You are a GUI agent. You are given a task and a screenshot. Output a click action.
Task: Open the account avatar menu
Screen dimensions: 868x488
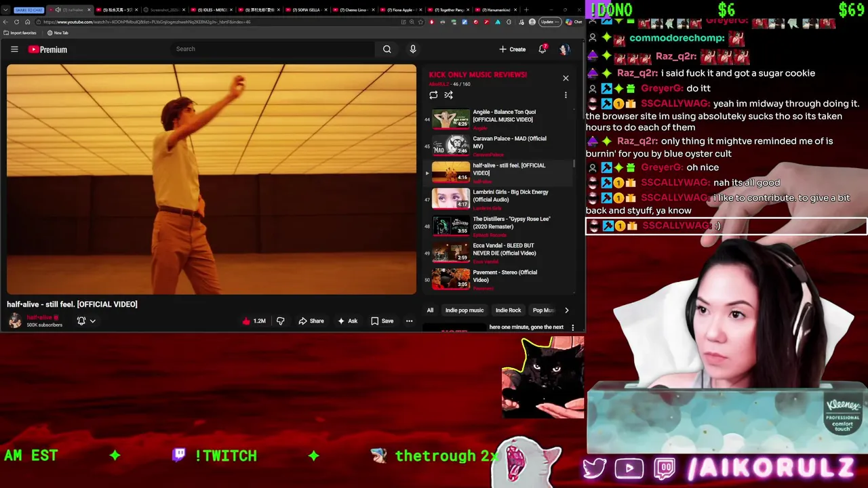[564, 49]
